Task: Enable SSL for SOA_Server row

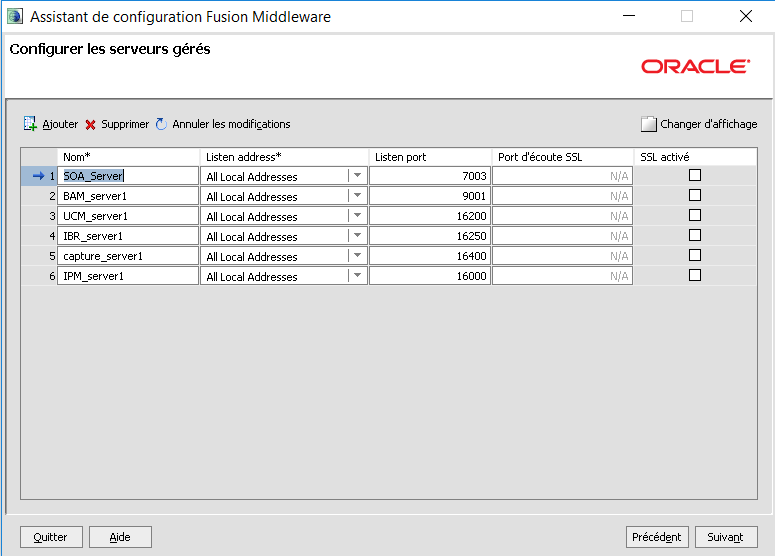Action: (x=695, y=175)
